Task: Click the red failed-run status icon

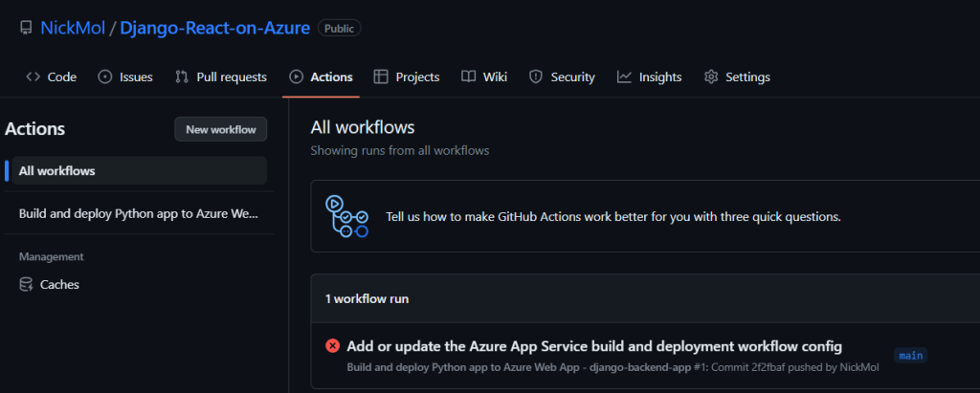Action: [332, 345]
